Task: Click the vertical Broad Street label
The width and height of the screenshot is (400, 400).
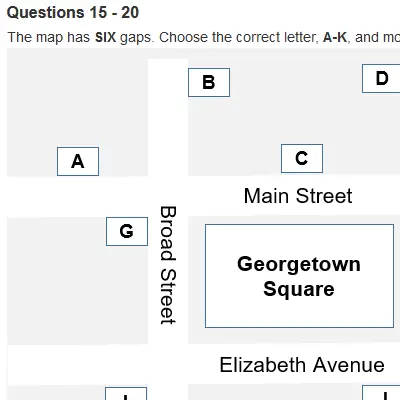Action: tap(168, 265)
